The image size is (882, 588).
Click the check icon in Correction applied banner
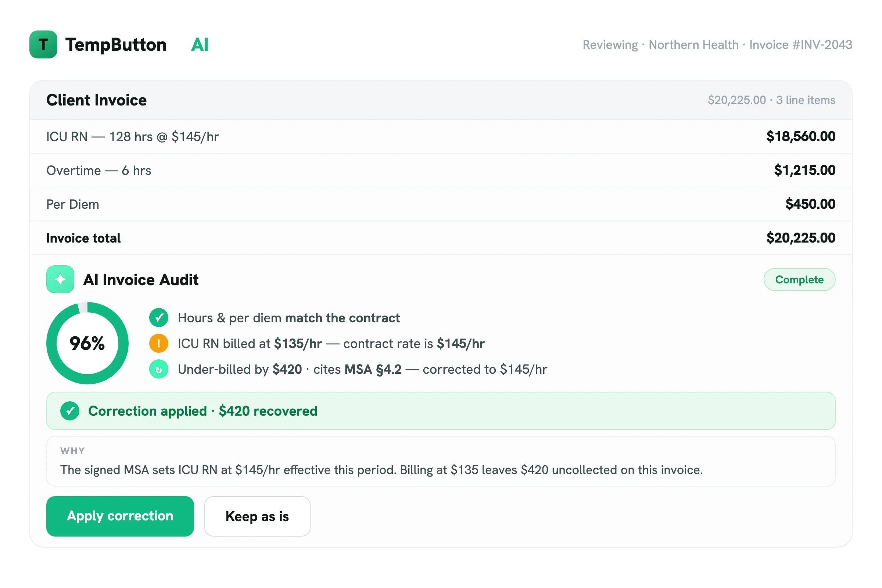[70, 411]
